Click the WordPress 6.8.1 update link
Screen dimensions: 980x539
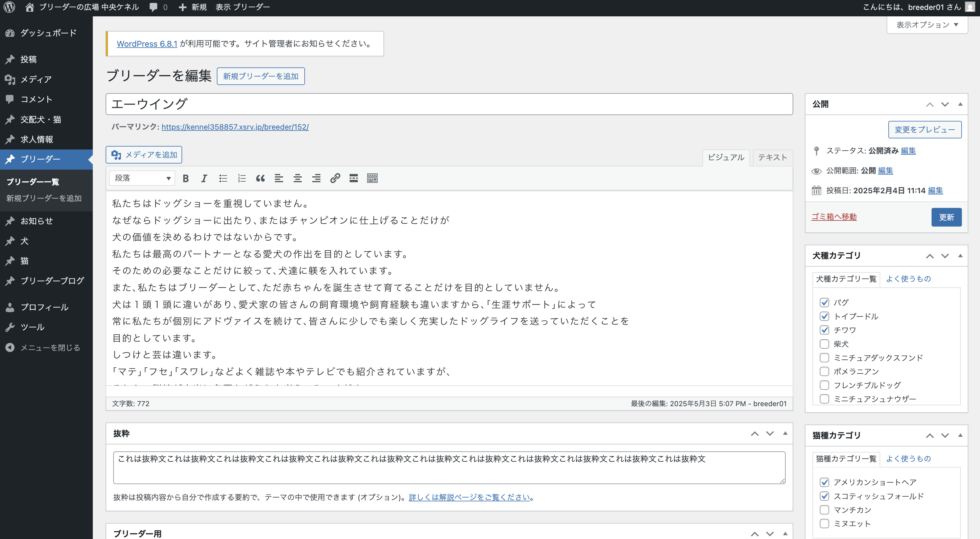(147, 44)
